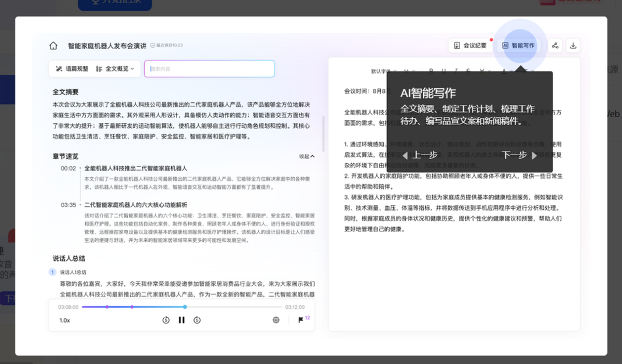
Task: Collapse the 章节速览 section with 收起
Action: (x=307, y=156)
